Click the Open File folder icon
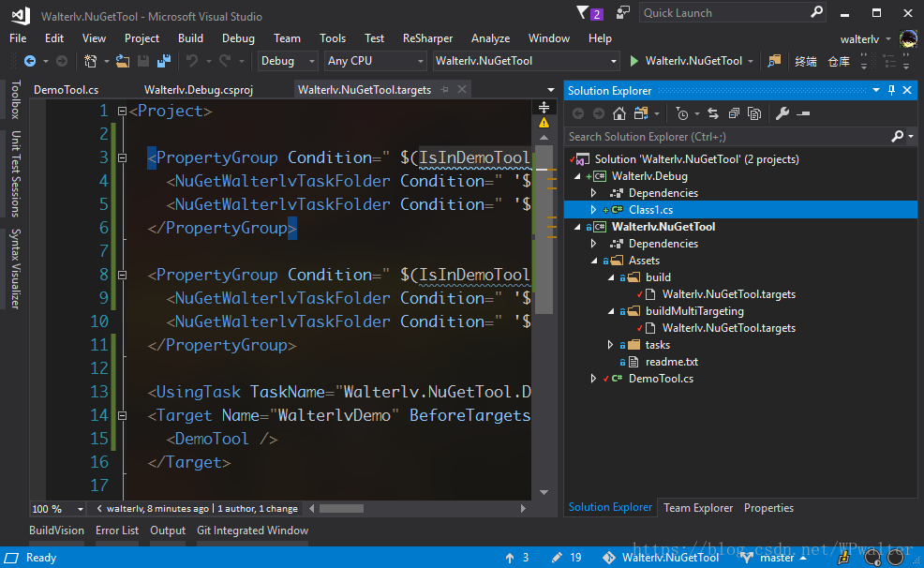The image size is (924, 568). click(123, 61)
